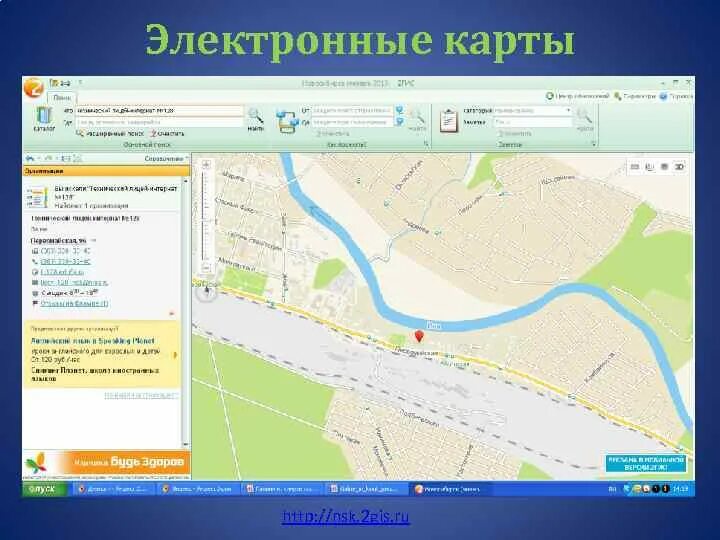
Task: Open the Каталог catalog icon
Action: [44, 118]
